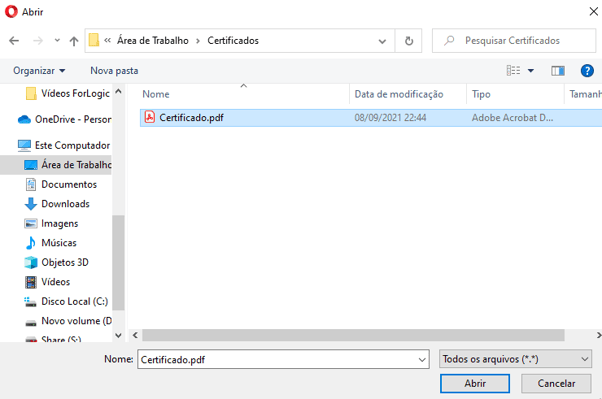Image resolution: width=602 pixels, height=399 pixels.
Task: Click sidebar scrollbar up arrow
Action: [x=119, y=92]
